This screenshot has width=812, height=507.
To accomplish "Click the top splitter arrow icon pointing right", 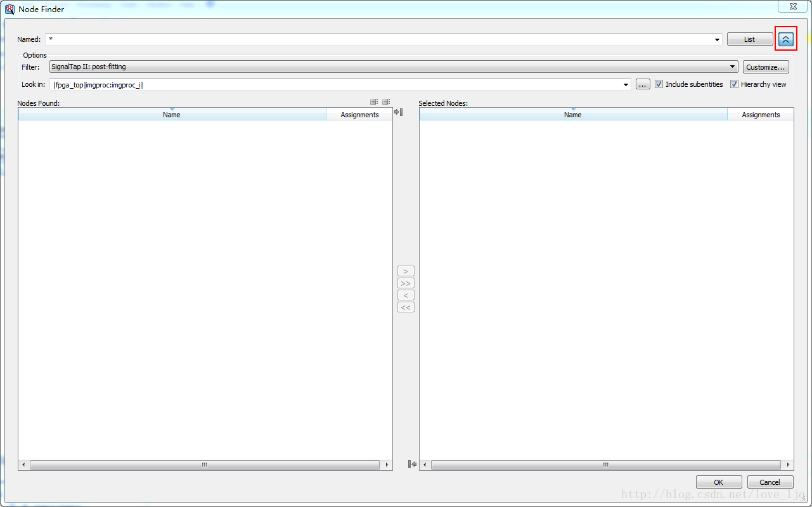I will tap(399, 112).
